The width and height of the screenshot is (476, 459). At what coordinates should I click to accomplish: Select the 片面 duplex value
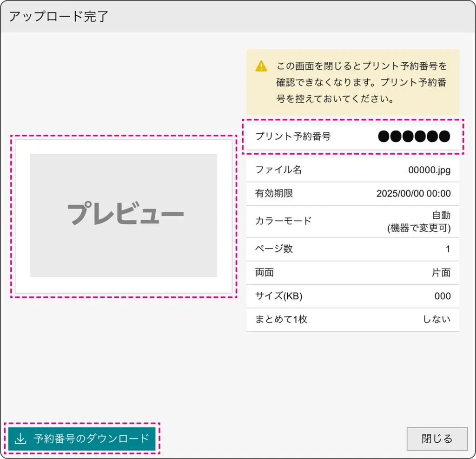coord(441,273)
